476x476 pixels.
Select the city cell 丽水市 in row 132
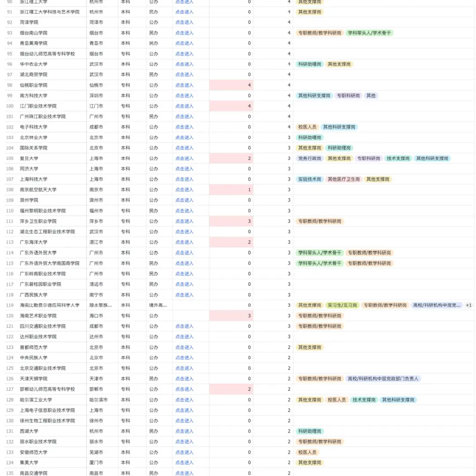tap(102, 442)
